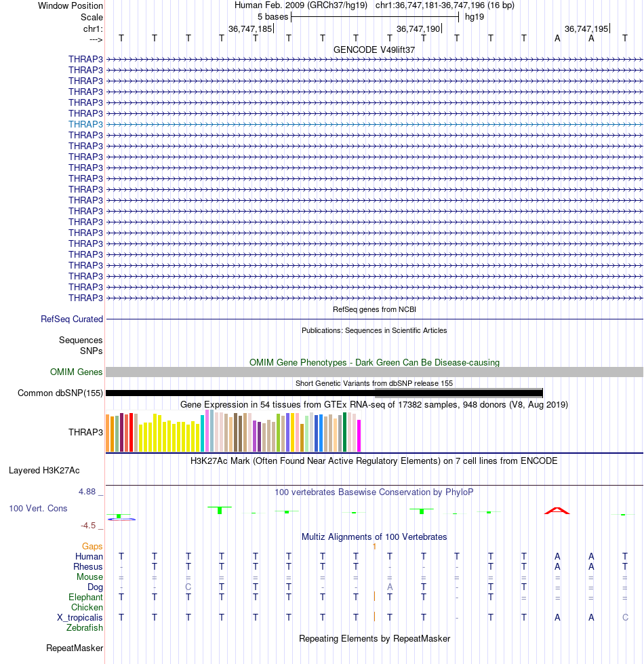This screenshot has height=664, width=644.
Task: Select the Mouse alignment row label
Action: click(89, 577)
